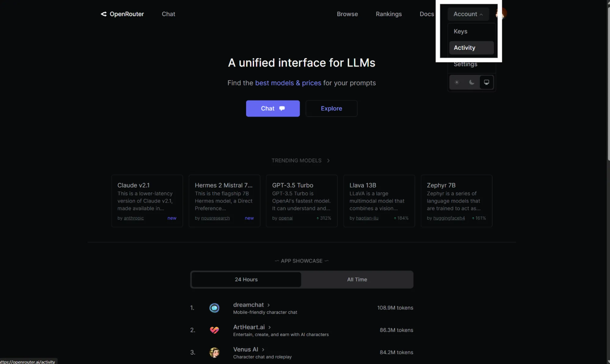Toggle dark mode moon icon
Screen dimensions: 610x364
coord(472,82)
